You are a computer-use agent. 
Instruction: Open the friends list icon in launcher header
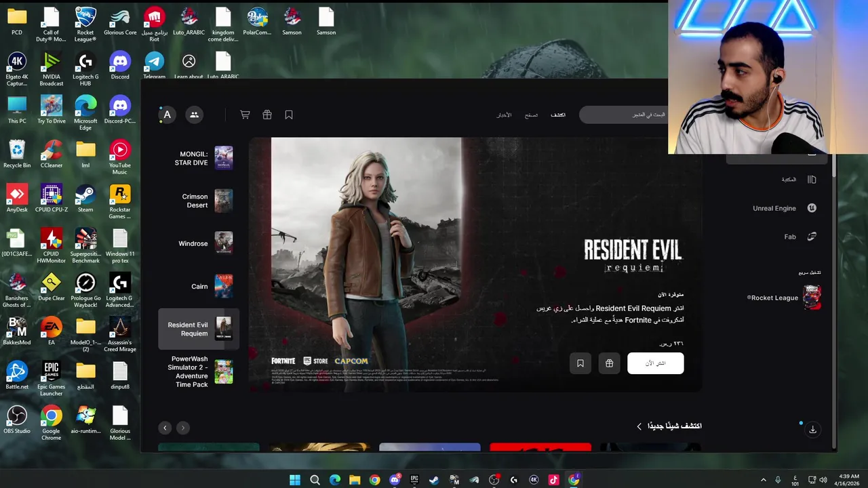tap(194, 115)
